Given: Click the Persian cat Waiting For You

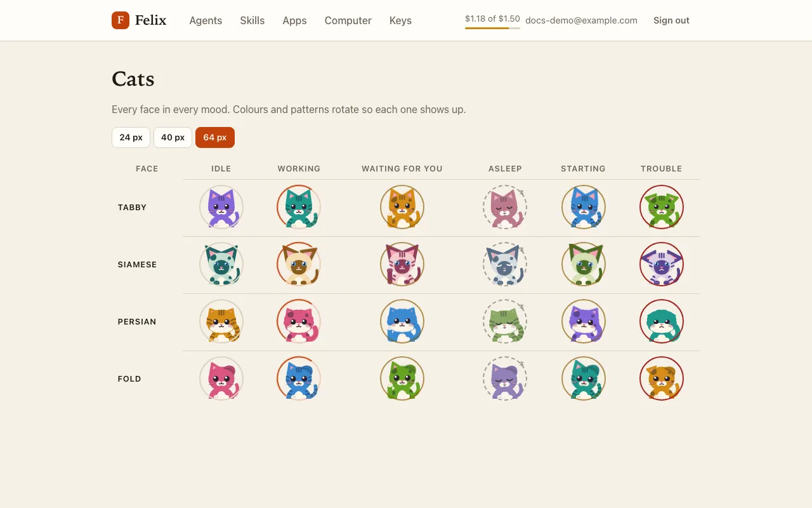Looking at the screenshot, I should click(x=402, y=321).
